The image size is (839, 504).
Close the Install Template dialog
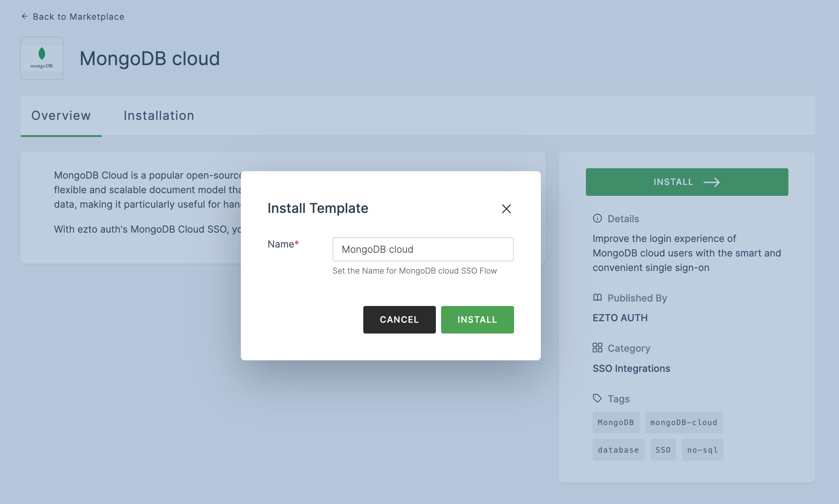point(506,209)
